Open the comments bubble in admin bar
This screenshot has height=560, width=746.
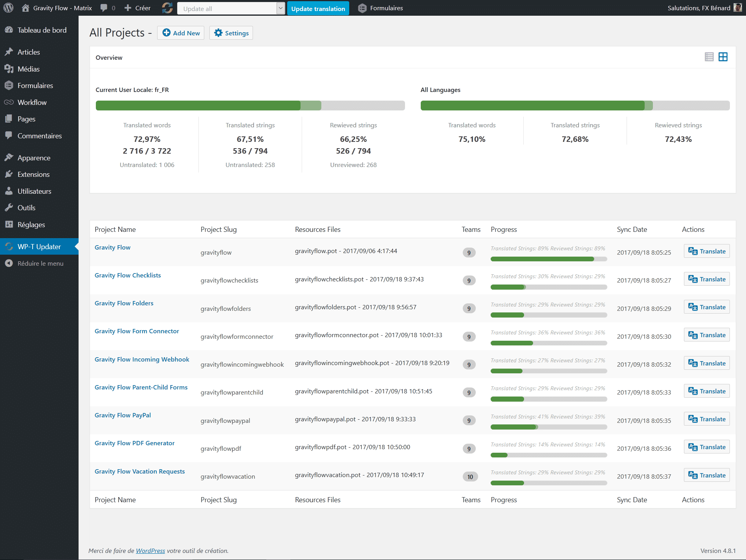(104, 8)
